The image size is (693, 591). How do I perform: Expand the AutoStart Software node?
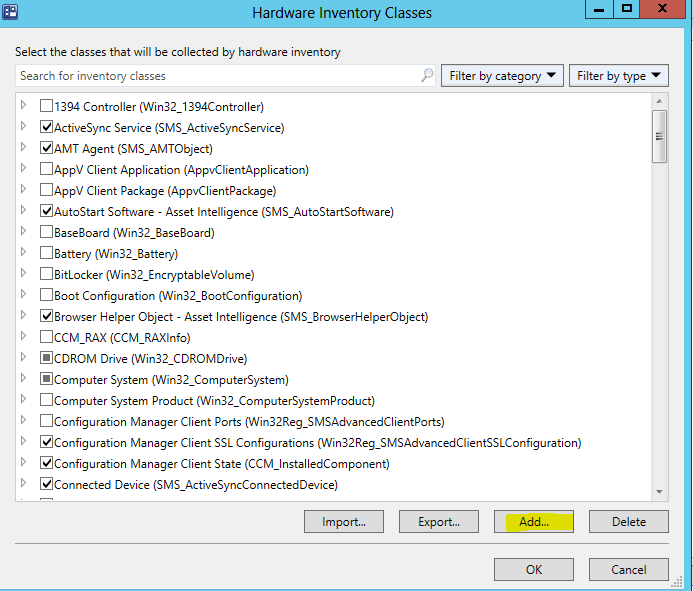(x=25, y=211)
